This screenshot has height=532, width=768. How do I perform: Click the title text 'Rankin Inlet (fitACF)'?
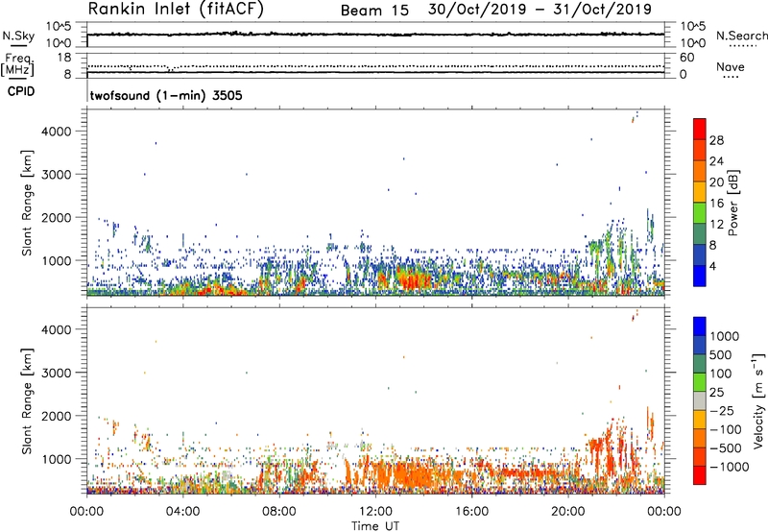(x=176, y=10)
